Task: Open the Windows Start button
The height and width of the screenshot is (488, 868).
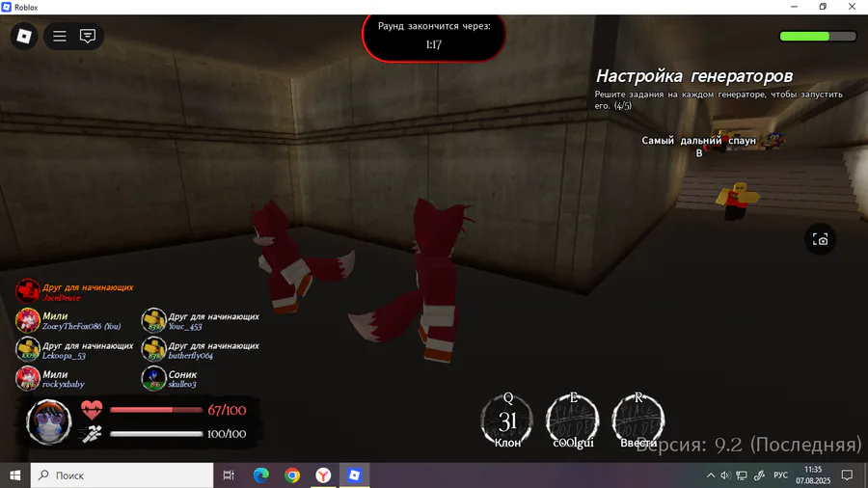Action: 14,475
